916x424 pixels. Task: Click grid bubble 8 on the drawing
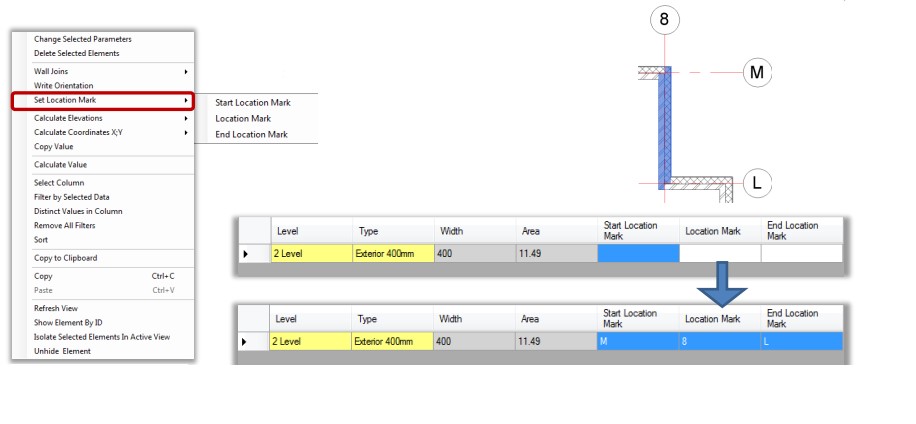[x=664, y=19]
